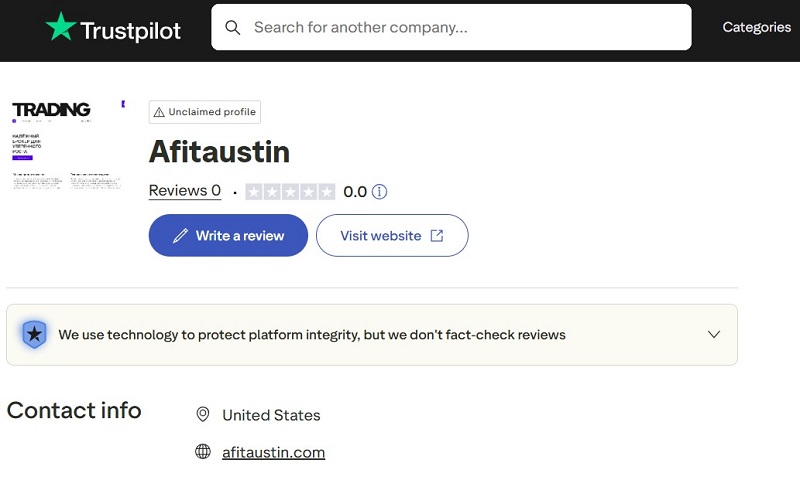Screen dimensions: 800x480
Task: Click the United States text
Action: pyautogui.click(x=271, y=415)
